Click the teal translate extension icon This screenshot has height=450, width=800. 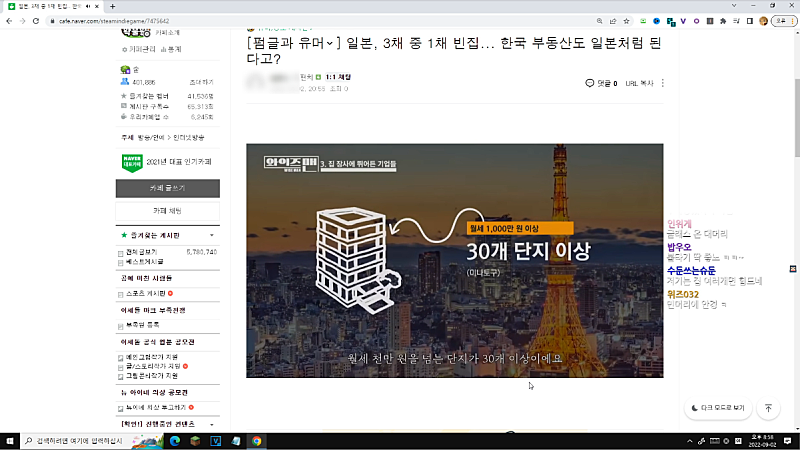tap(670, 21)
